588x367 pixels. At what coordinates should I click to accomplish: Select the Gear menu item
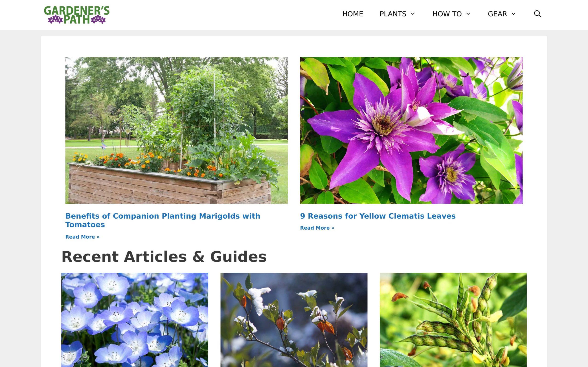(497, 14)
